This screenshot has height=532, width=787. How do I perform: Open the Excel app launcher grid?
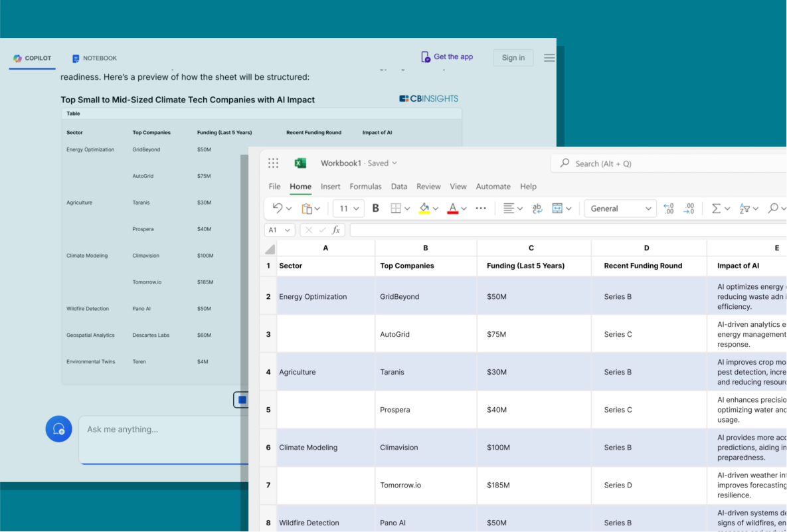click(x=274, y=163)
